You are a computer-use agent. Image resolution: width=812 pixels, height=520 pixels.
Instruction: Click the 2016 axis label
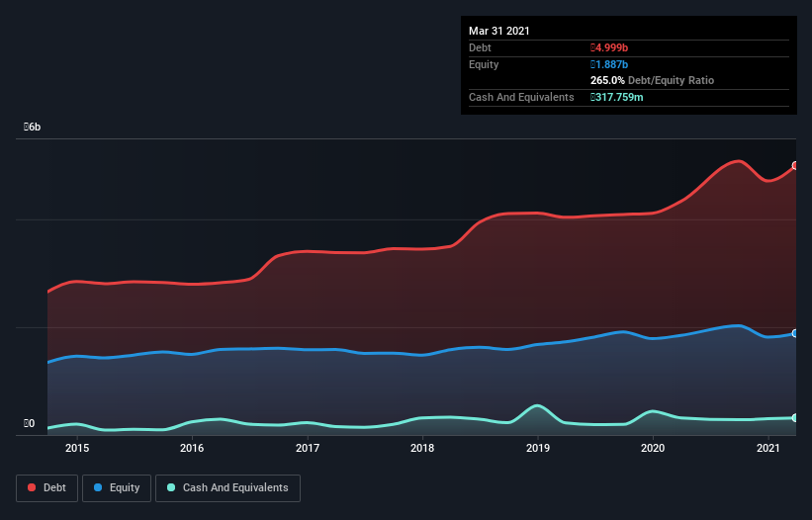point(192,448)
